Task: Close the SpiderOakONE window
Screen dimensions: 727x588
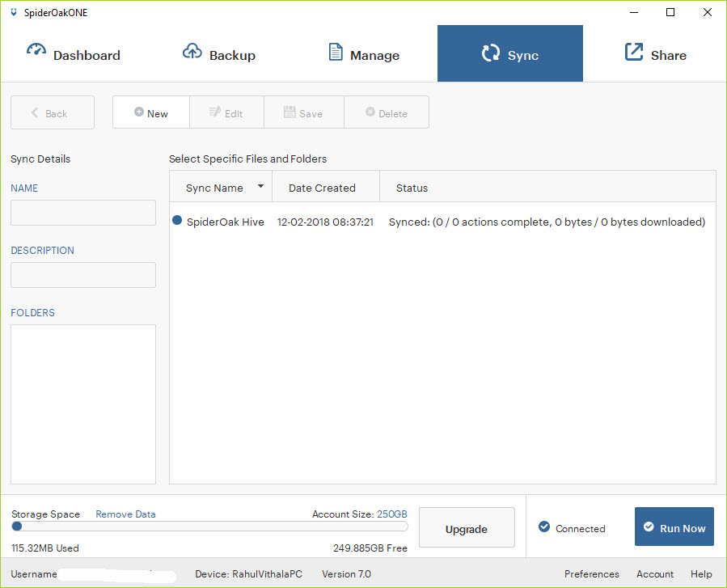Action: (707, 12)
